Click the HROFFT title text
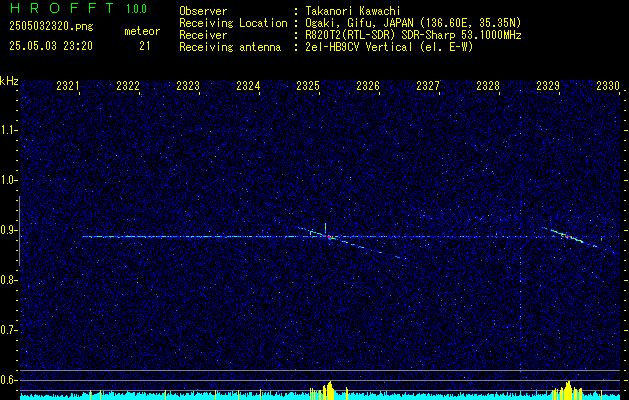The image size is (629, 400). click(62, 8)
